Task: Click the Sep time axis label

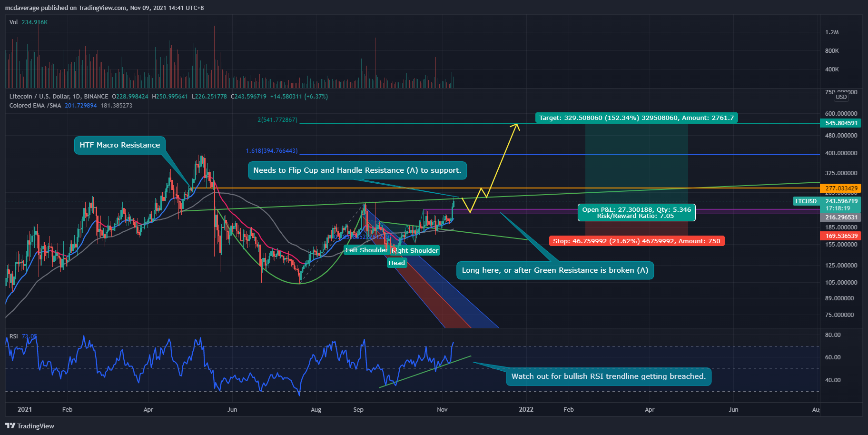Action: click(x=358, y=409)
